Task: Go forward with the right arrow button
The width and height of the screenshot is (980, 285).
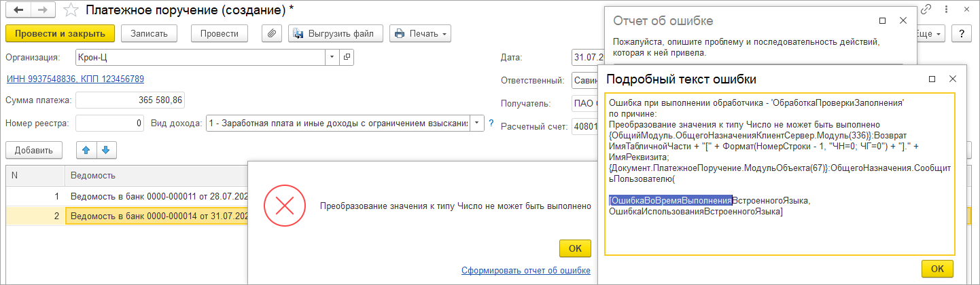Action: [x=42, y=10]
